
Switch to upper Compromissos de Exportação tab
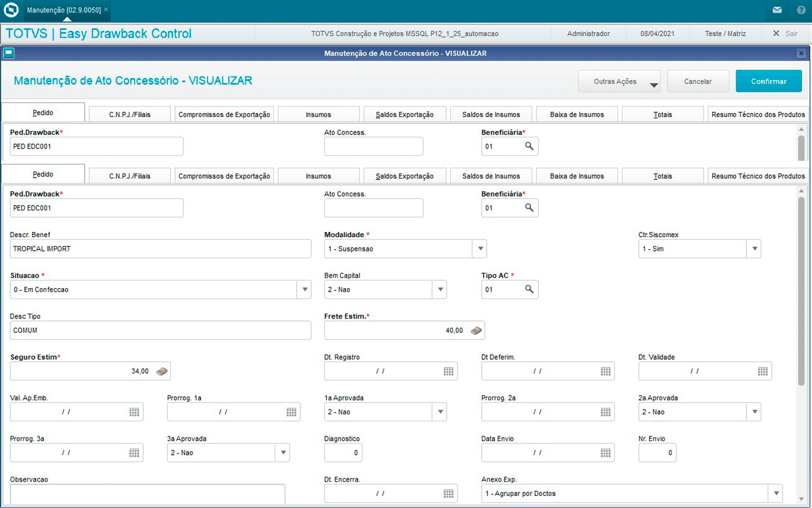click(224, 114)
